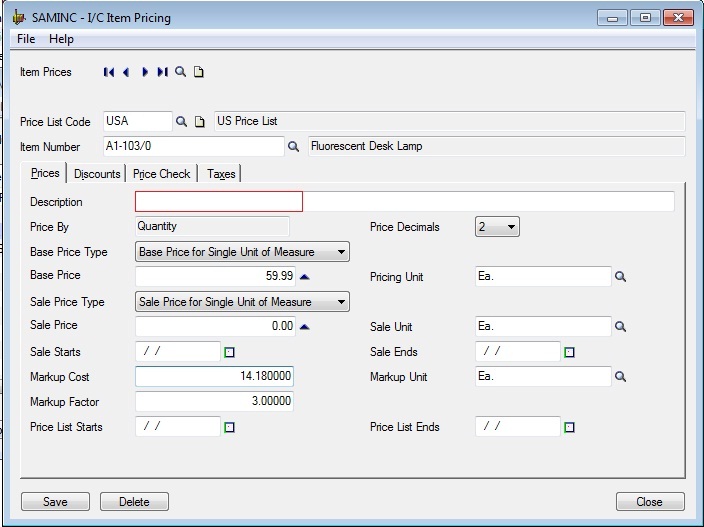Click the Save button

point(55,502)
